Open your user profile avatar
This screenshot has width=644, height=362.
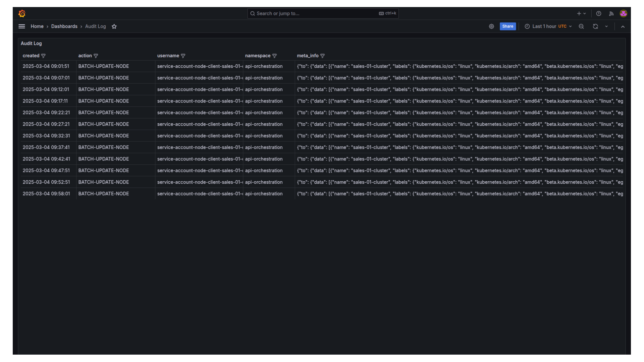tap(624, 13)
